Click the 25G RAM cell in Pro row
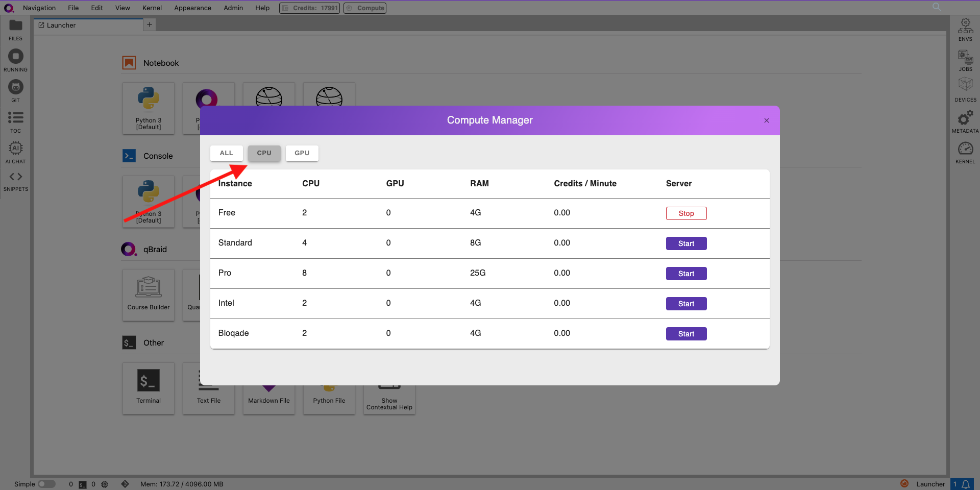This screenshot has height=490, width=980. [x=478, y=273]
